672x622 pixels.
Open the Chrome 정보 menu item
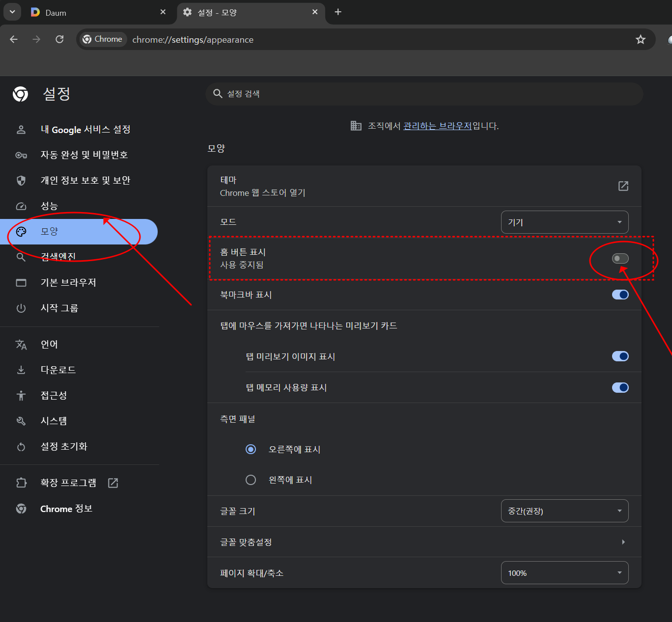[80, 509]
